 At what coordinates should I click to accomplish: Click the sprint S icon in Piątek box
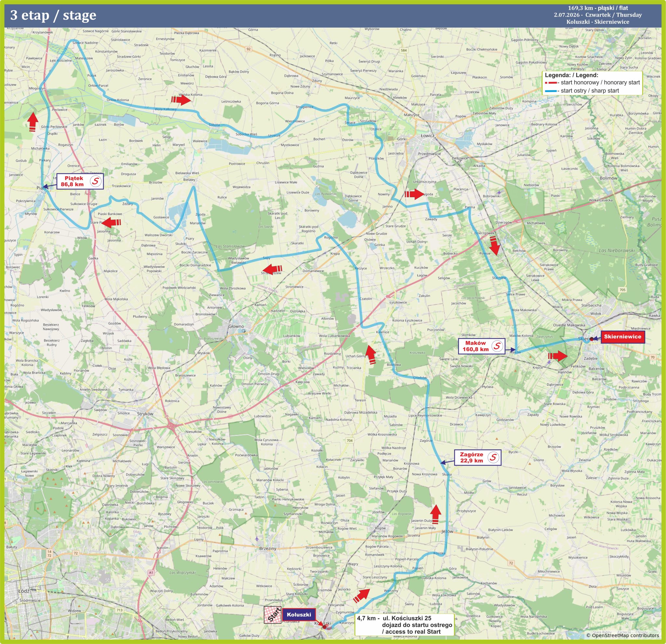pos(96,181)
